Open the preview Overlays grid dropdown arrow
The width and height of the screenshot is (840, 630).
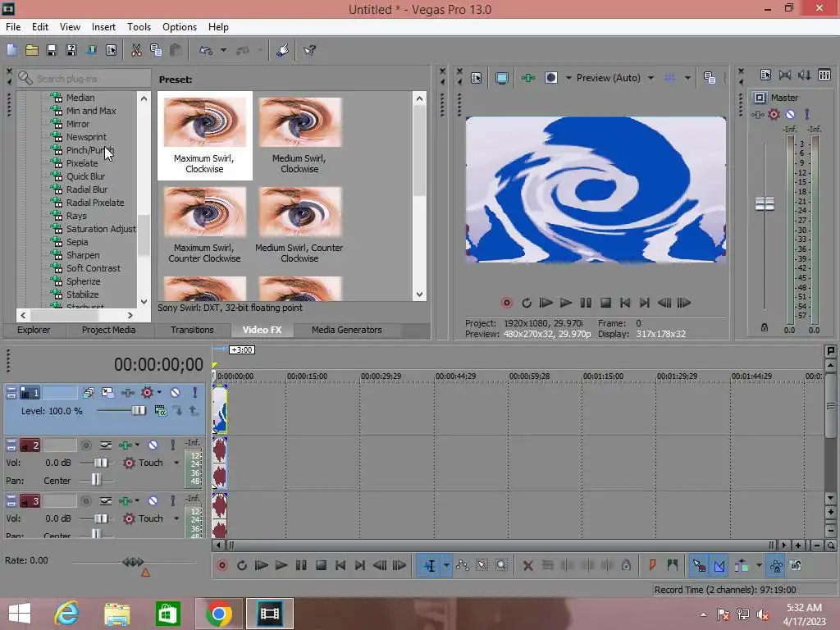(687, 78)
